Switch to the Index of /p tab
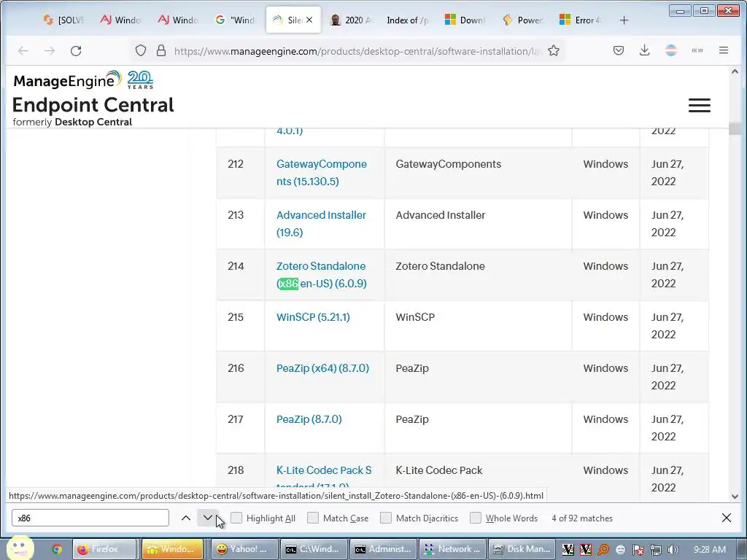 click(x=408, y=20)
